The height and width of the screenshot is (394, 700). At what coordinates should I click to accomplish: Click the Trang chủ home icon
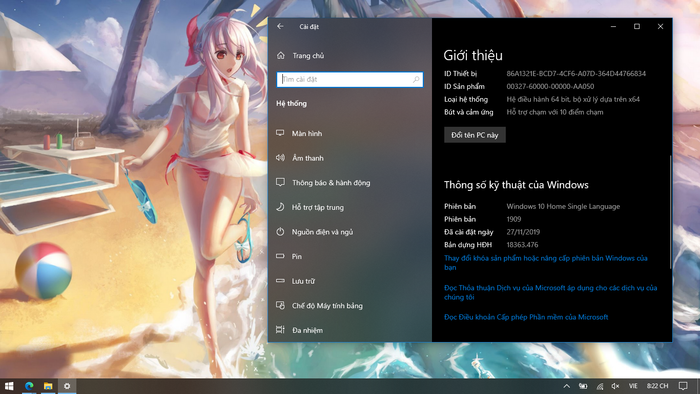280,55
